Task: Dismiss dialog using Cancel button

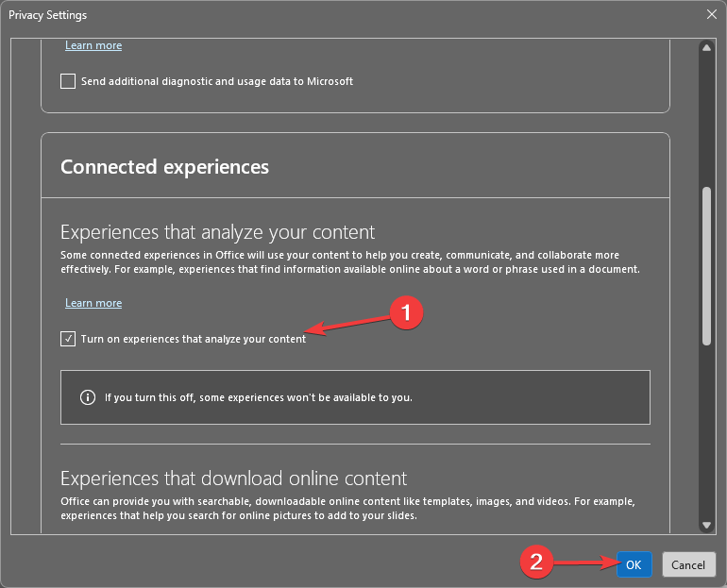Action: [688, 564]
